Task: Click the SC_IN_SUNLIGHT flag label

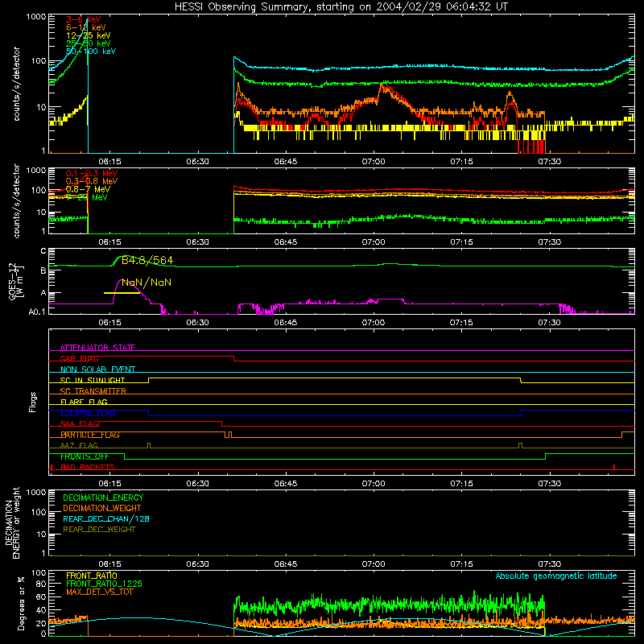Action: [x=93, y=380]
